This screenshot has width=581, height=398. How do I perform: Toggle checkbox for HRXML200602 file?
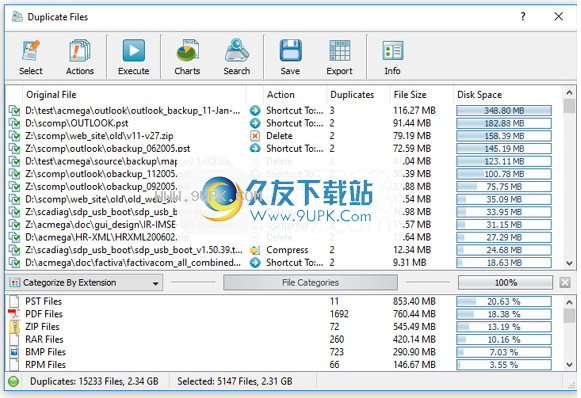[14, 237]
